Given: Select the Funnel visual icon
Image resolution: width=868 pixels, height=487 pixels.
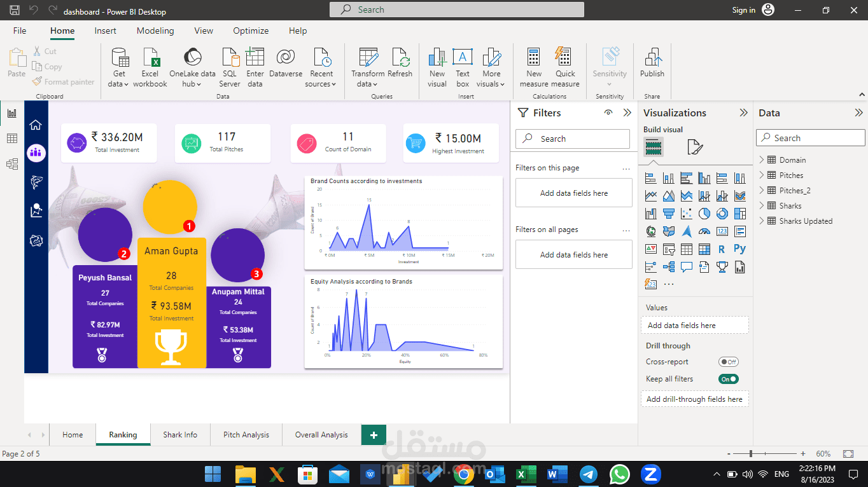Looking at the screenshot, I should coord(669,214).
